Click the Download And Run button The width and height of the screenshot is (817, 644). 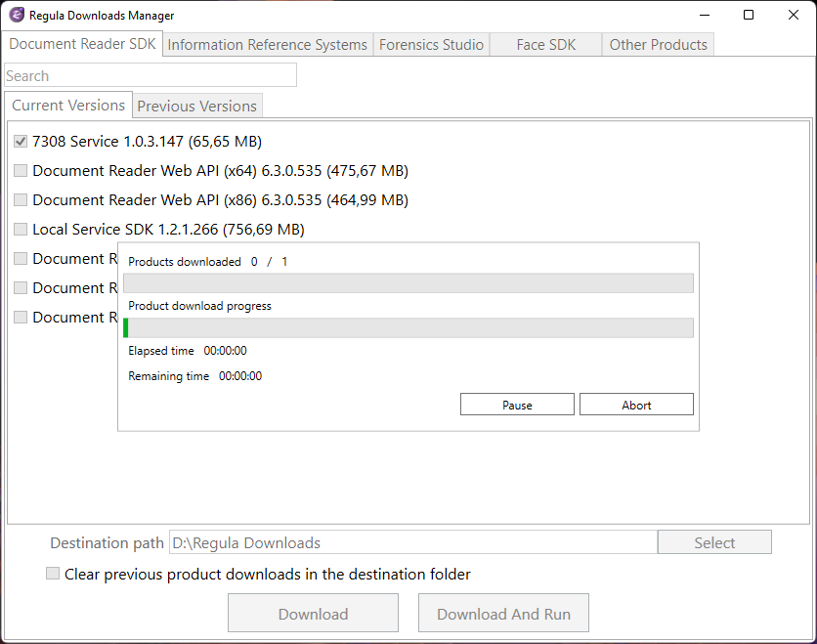[504, 614]
